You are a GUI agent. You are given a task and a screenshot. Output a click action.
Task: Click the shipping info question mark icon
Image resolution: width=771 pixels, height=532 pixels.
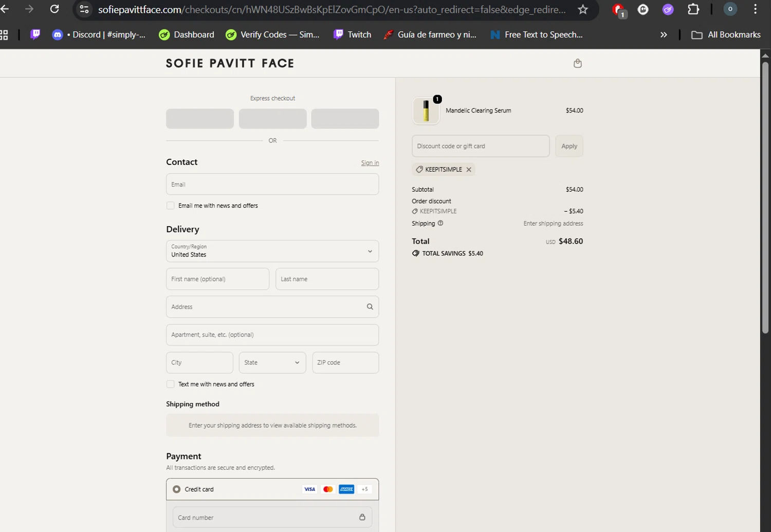tap(440, 223)
